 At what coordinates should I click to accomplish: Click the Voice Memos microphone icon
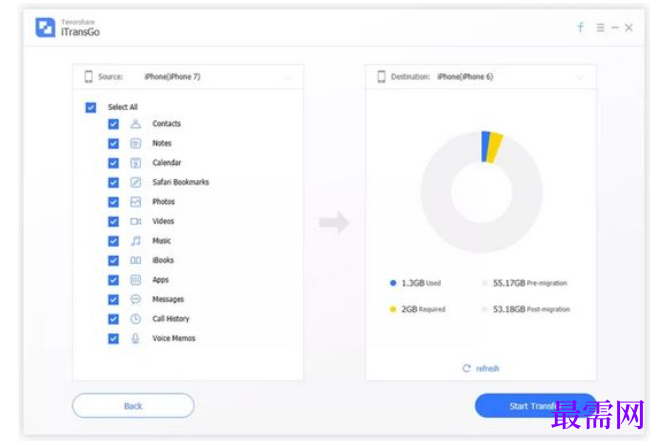pyautogui.click(x=135, y=339)
